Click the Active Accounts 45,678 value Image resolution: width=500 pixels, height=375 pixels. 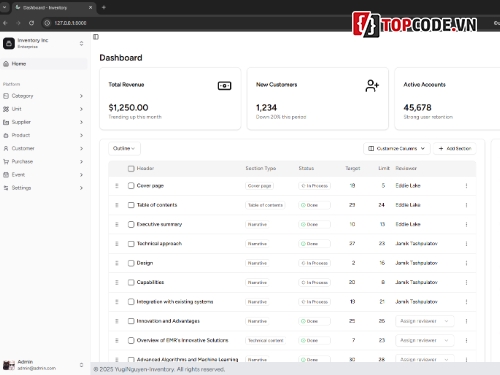(417, 108)
